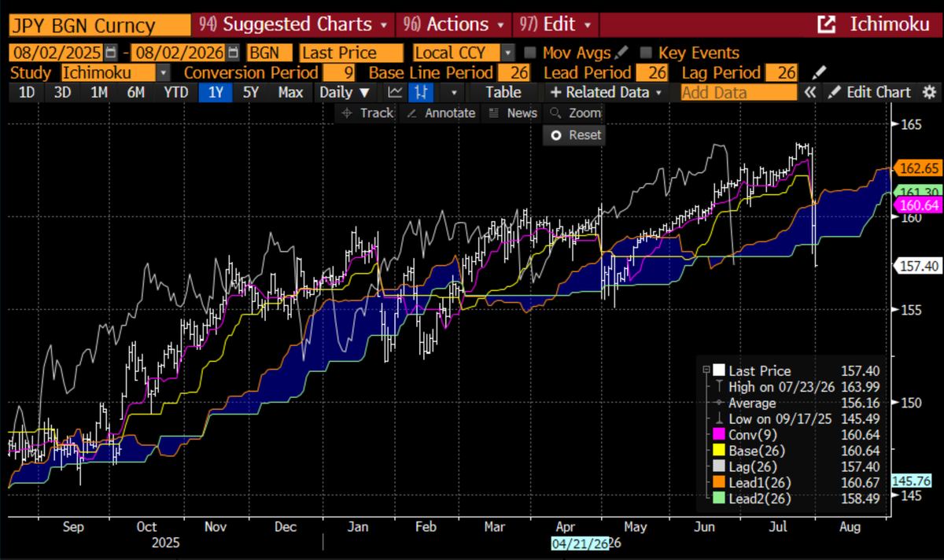Select the 1M time range tab
944x560 pixels.
tap(98, 92)
